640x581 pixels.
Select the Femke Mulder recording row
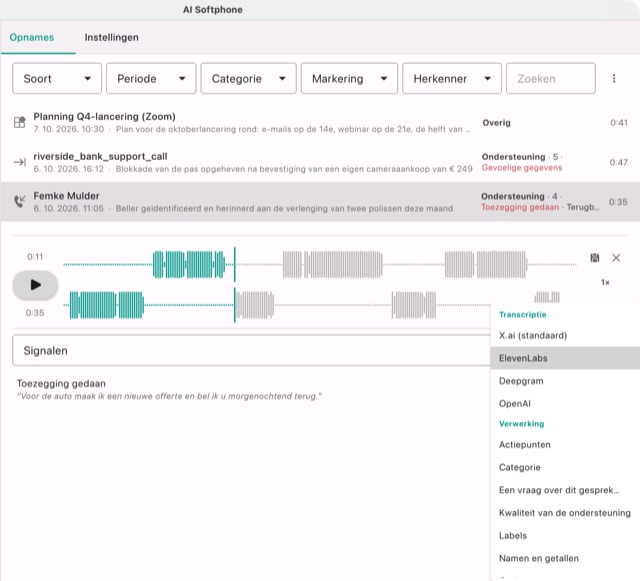[x=320, y=202]
